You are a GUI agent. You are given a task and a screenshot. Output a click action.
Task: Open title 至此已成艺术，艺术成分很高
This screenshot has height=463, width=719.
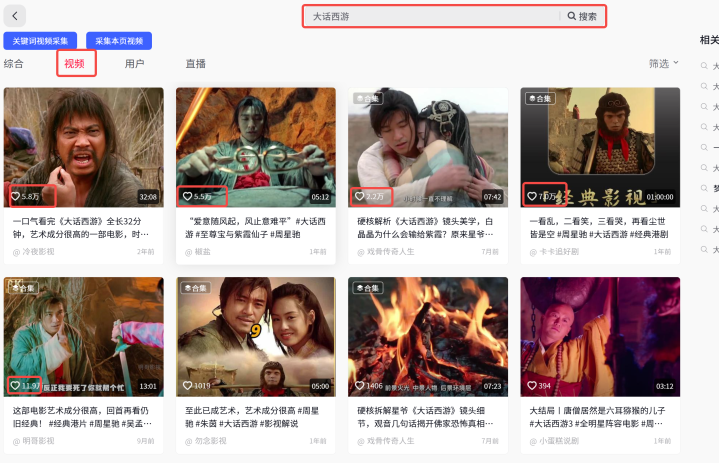252,417
